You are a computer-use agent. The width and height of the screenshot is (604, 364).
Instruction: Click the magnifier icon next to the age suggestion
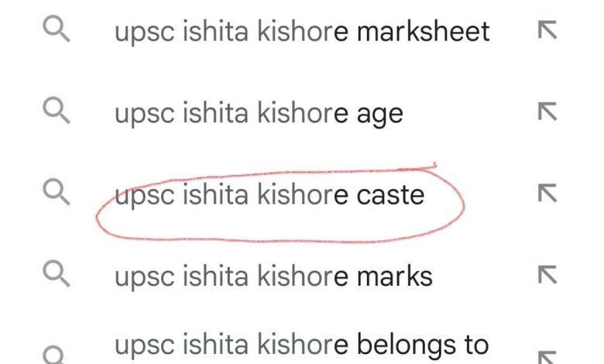(57, 112)
